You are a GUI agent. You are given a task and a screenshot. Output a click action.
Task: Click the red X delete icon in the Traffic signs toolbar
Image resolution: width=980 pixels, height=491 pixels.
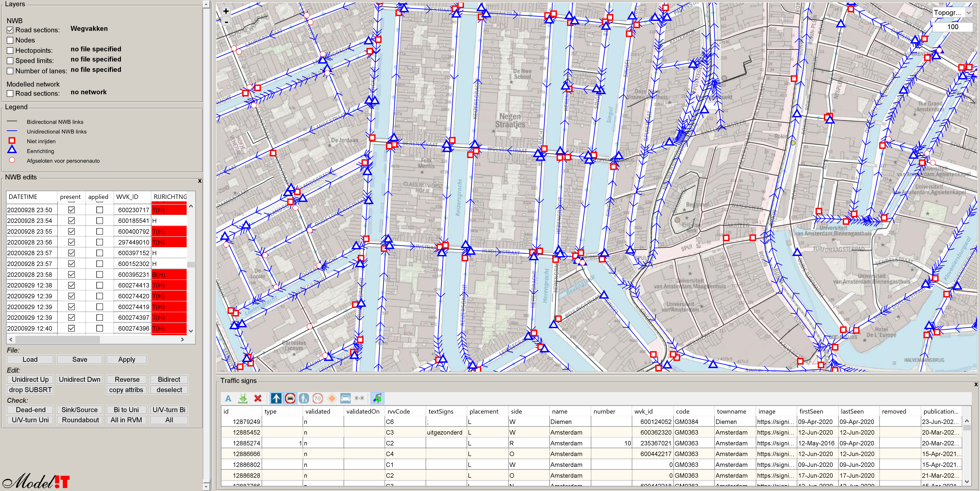(x=258, y=398)
